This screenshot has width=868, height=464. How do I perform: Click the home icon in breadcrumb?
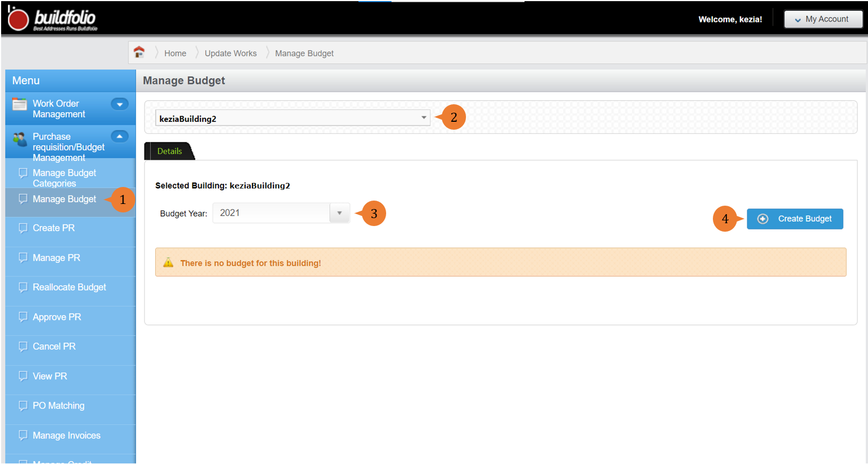(139, 52)
